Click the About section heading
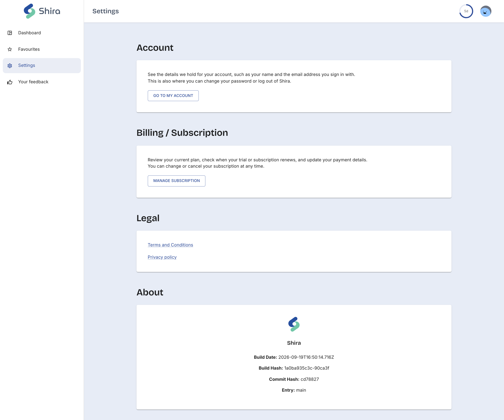This screenshot has height=420, width=504. pos(150,292)
